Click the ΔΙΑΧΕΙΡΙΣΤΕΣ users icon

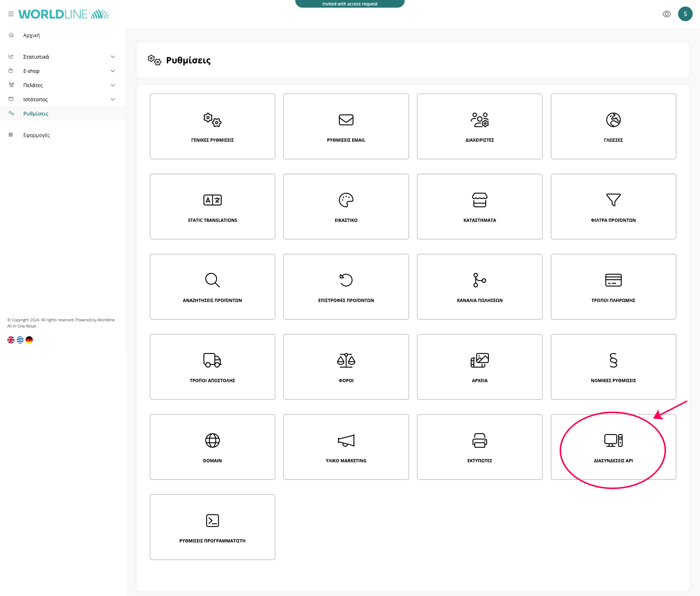click(x=479, y=120)
